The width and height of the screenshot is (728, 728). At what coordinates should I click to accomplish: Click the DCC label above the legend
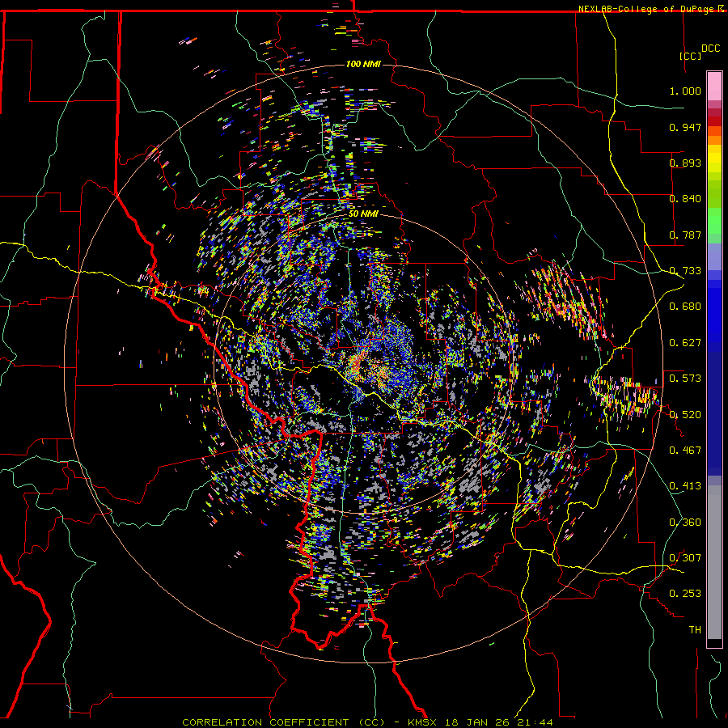pyautogui.click(x=710, y=49)
